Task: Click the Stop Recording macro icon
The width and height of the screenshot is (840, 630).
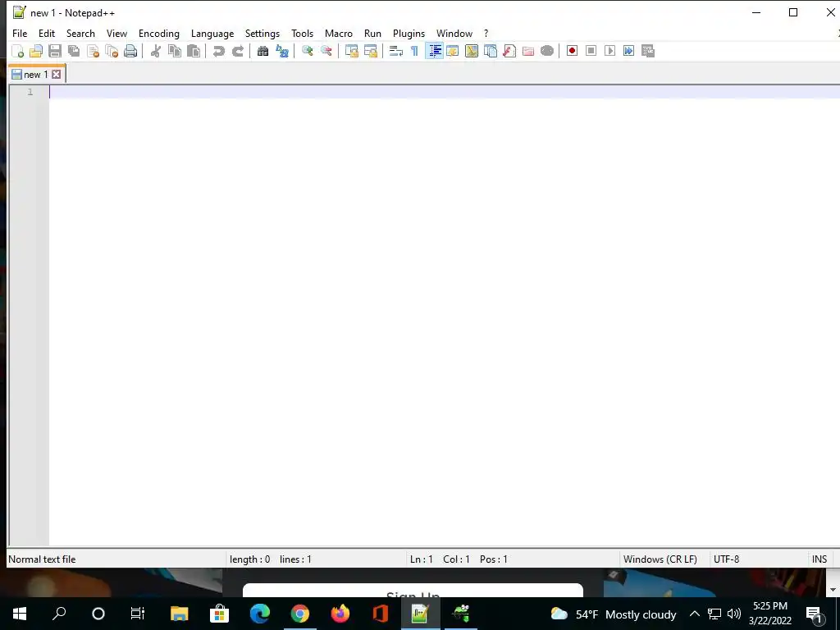Action: [x=591, y=51]
